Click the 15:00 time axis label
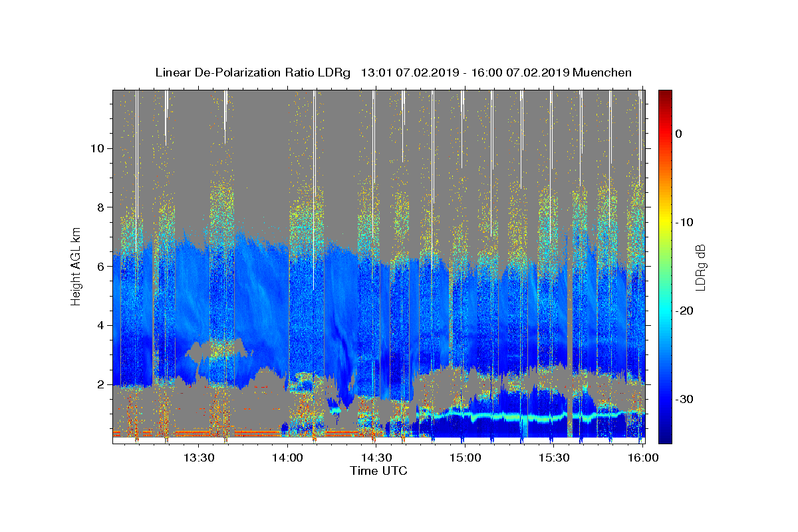Screen dimensions: 798x532 tap(464, 458)
